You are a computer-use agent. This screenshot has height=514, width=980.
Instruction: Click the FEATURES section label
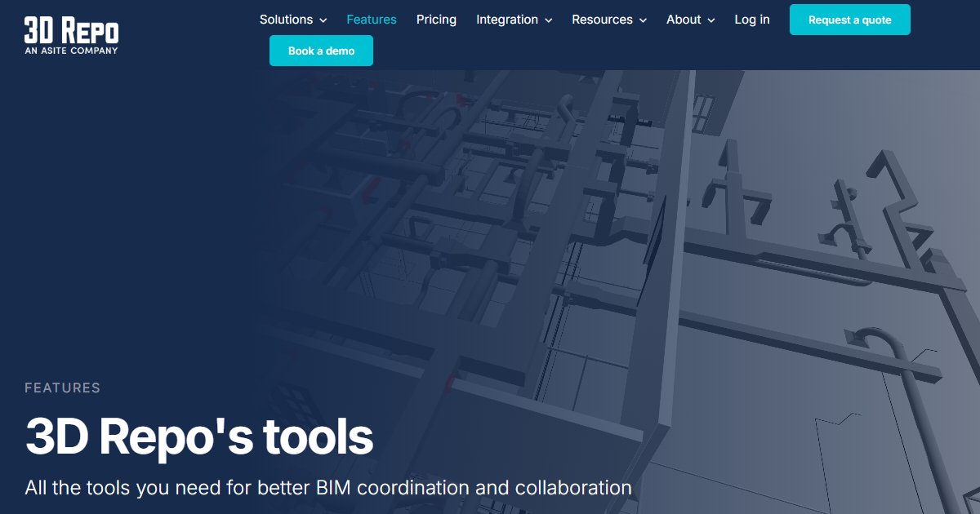63,388
